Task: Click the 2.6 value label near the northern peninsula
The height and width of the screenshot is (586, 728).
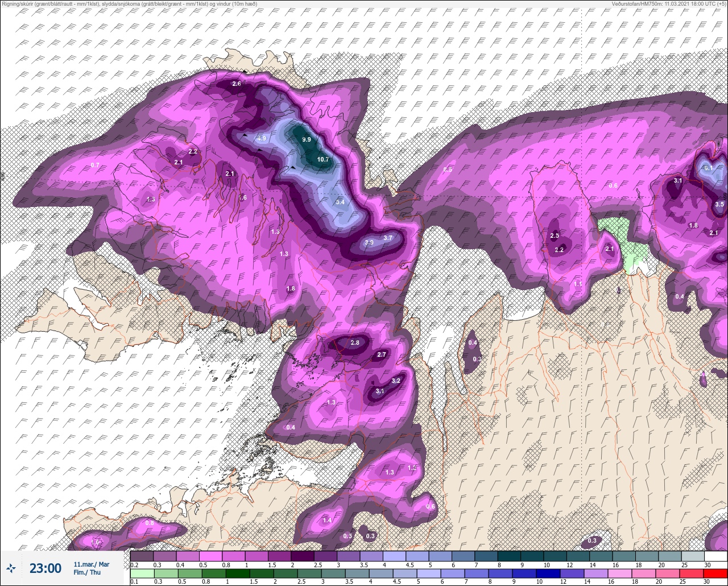Action: [237, 84]
